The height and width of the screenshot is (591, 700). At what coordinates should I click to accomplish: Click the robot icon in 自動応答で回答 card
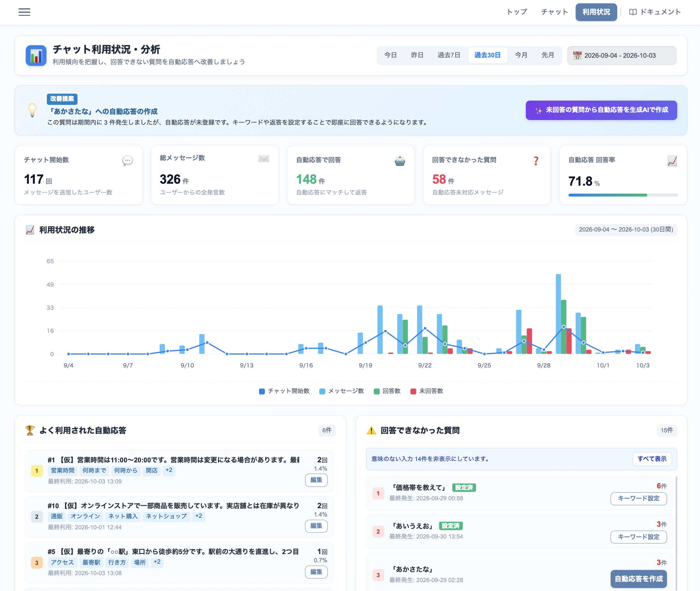(x=400, y=161)
